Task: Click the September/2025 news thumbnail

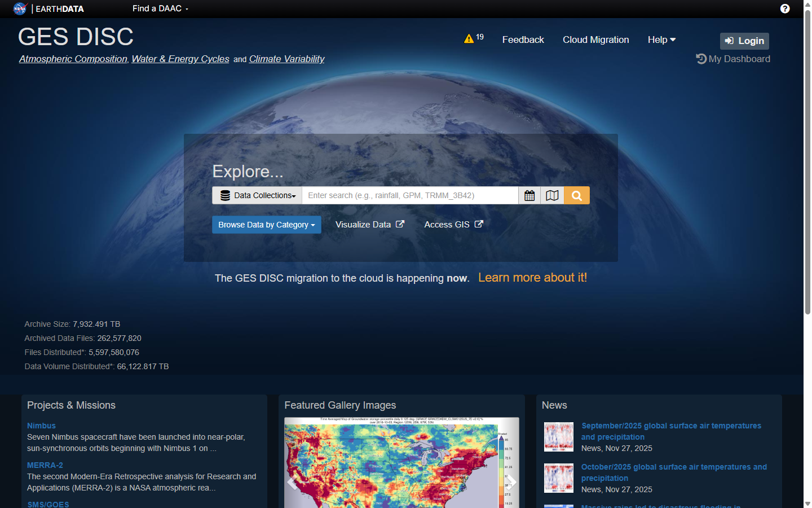Action: coord(558,436)
